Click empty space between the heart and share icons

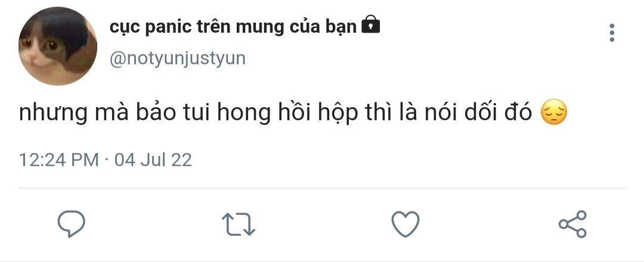(x=489, y=224)
